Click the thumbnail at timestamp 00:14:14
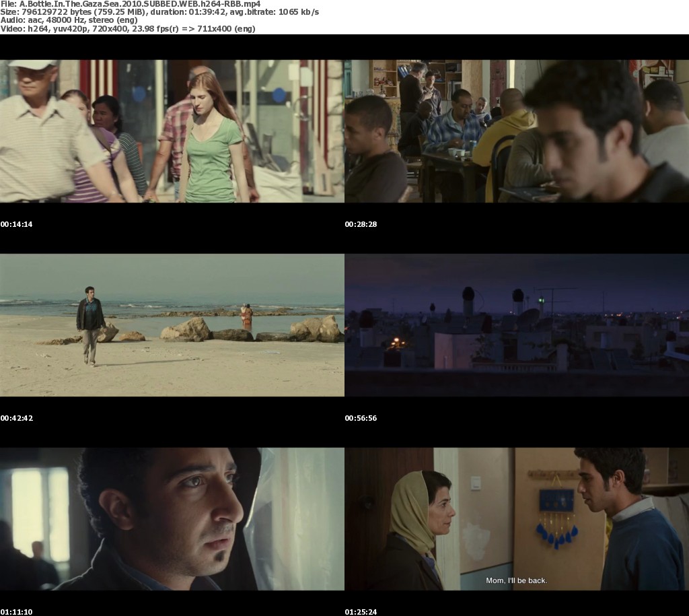 (x=172, y=131)
